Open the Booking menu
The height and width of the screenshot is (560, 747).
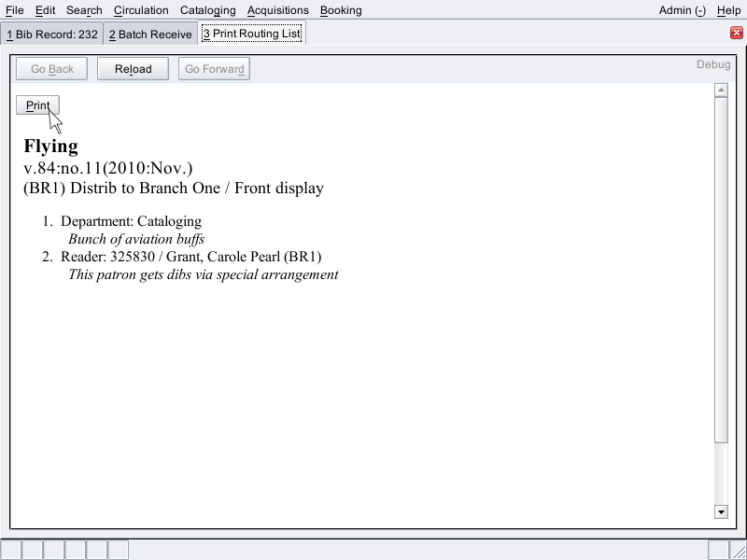[x=341, y=10]
